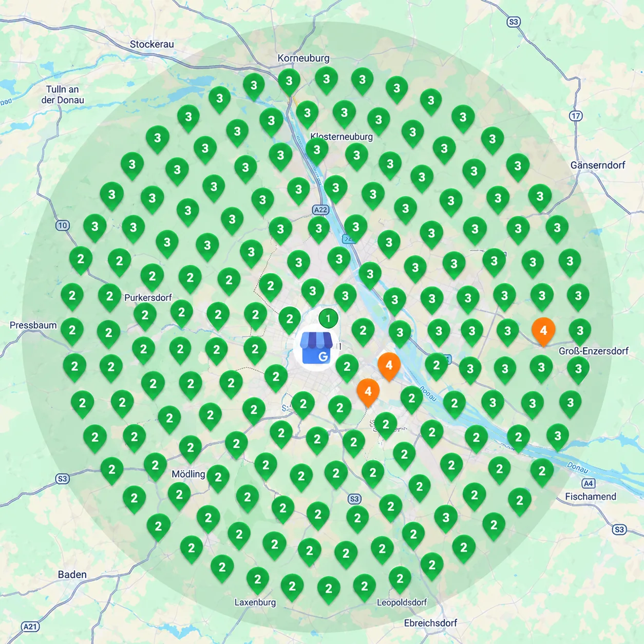
Task: Select the dark green pin numbered 1
Action: 328,318
